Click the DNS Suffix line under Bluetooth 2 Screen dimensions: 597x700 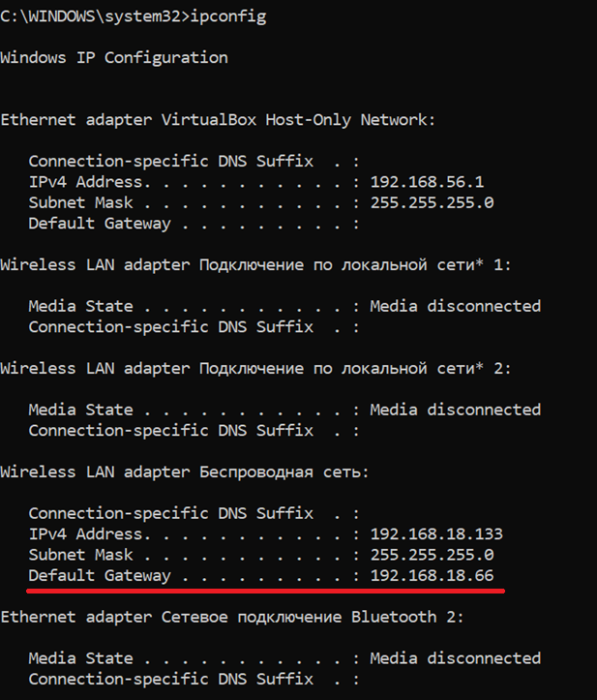click(x=194, y=680)
